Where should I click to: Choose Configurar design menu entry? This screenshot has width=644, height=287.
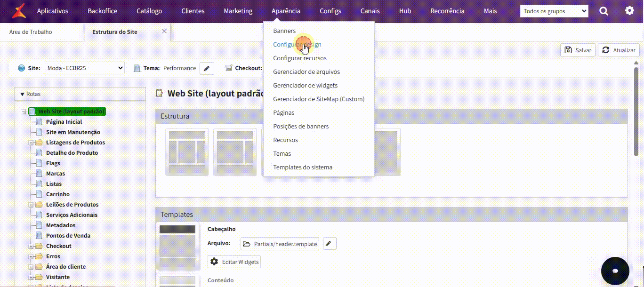[297, 45]
